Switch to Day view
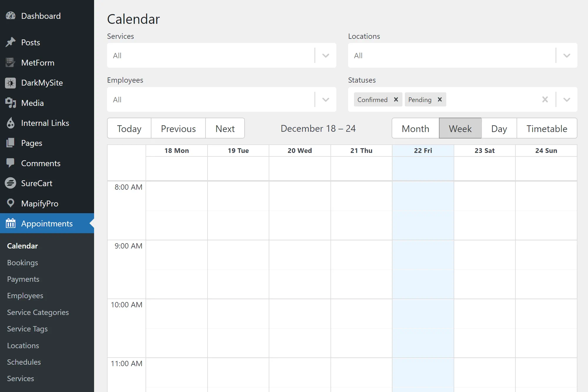This screenshot has width=588, height=392. tap(499, 128)
